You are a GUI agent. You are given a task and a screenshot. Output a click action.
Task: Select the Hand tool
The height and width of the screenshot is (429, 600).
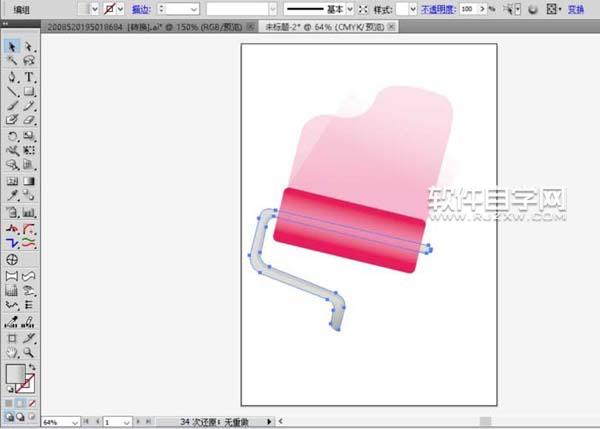coord(12,352)
